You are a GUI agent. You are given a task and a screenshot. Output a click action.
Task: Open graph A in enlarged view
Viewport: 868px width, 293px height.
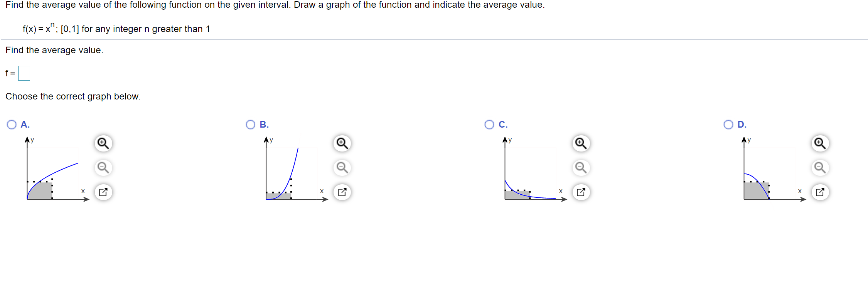point(103,192)
